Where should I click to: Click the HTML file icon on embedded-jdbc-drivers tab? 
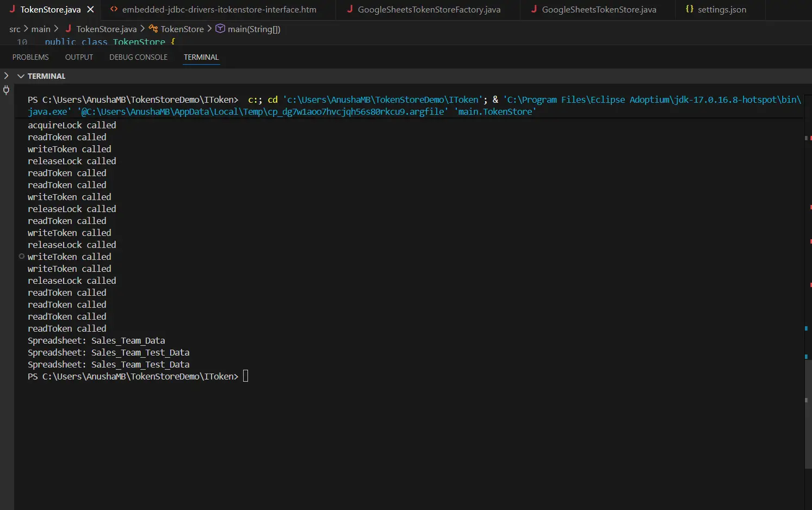point(114,9)
